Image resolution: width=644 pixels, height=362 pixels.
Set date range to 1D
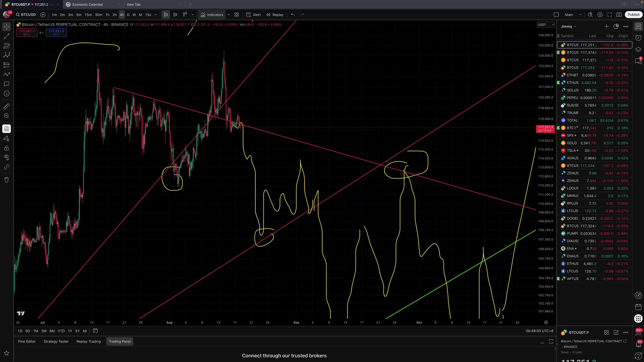click(20, 331)
